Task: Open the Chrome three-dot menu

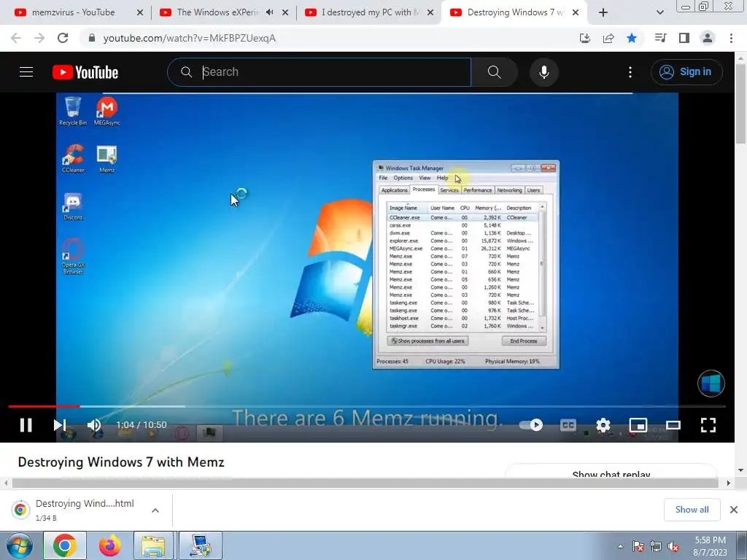Action: click(x=731, y=38)
